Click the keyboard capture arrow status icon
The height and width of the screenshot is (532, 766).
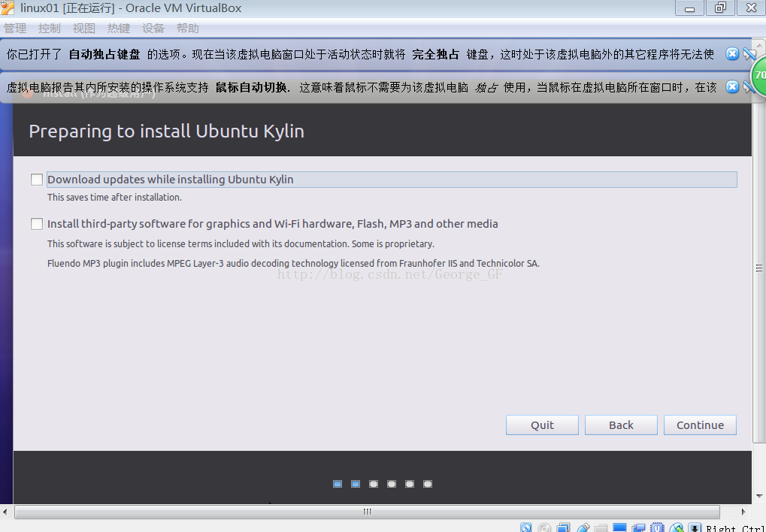(x=695, y=527)
